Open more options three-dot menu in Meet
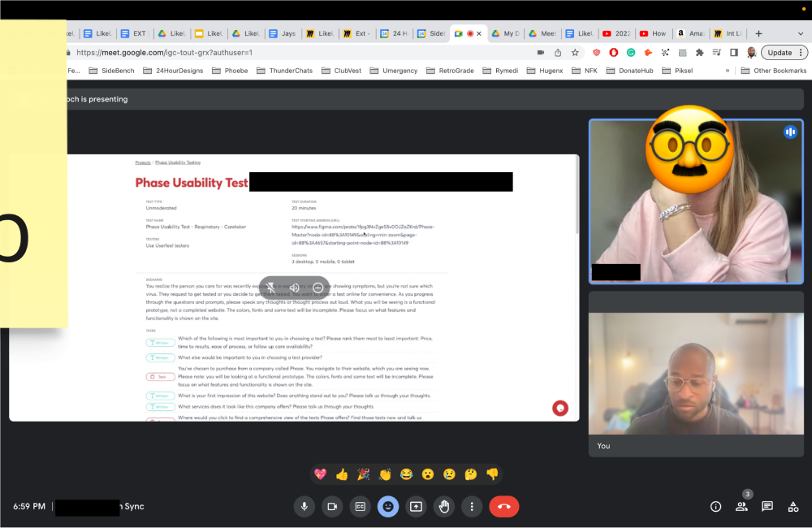 pos(472,506)
